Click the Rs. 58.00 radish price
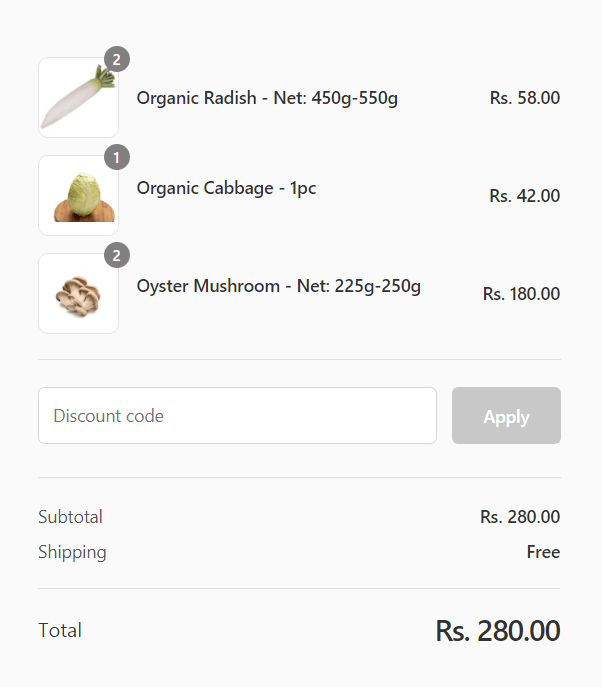The image size is (602, 687). (524, 98)
